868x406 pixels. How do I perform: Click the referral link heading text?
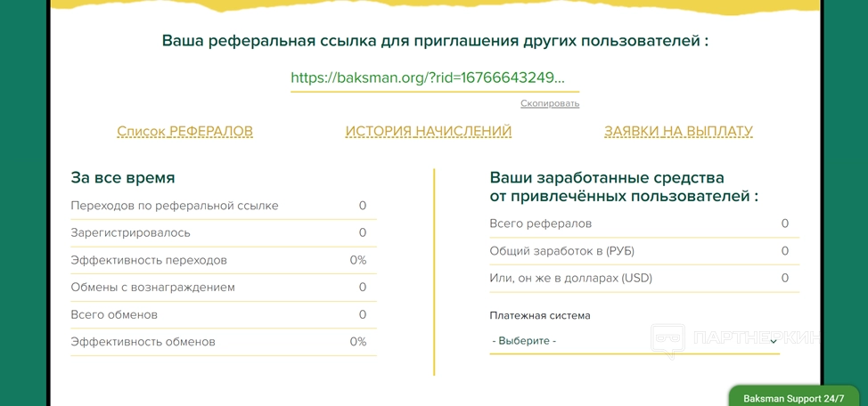[435, 41]
